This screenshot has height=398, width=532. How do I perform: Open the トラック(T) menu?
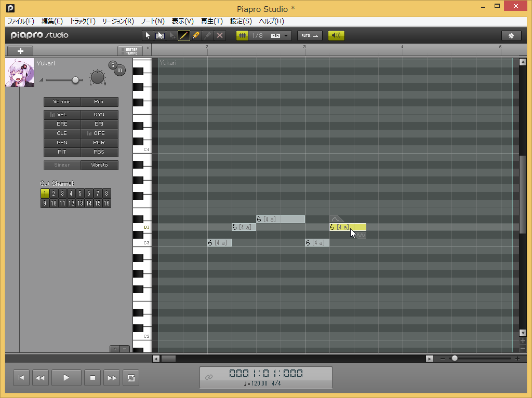coord(83,21)
